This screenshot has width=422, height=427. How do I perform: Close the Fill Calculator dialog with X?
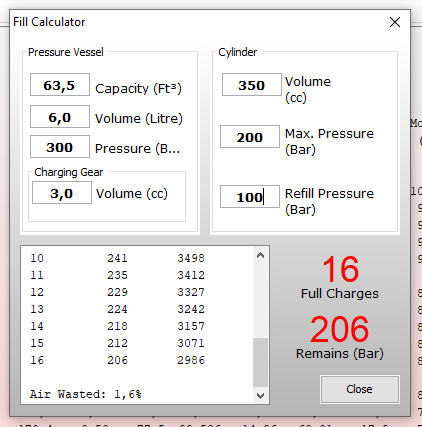coord(395,22)
